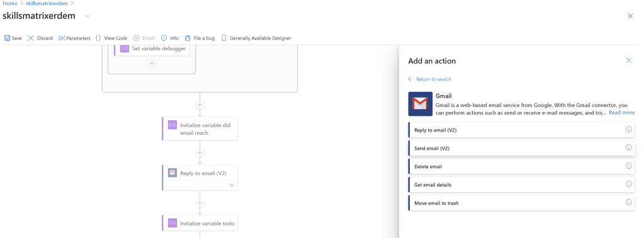Close the designer blade with the top X
This screenshot has height=238, width=644.
pyautogui.click(x=630, y=16)
